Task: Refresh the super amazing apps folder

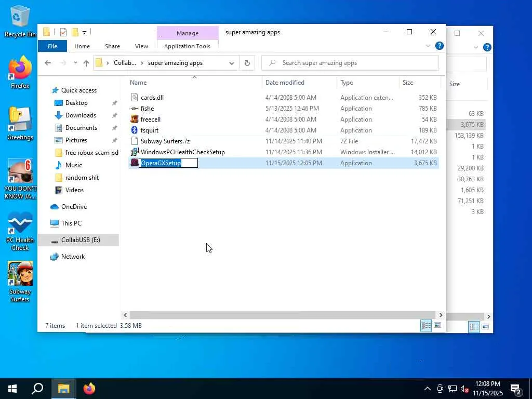Action: [247, 63]
